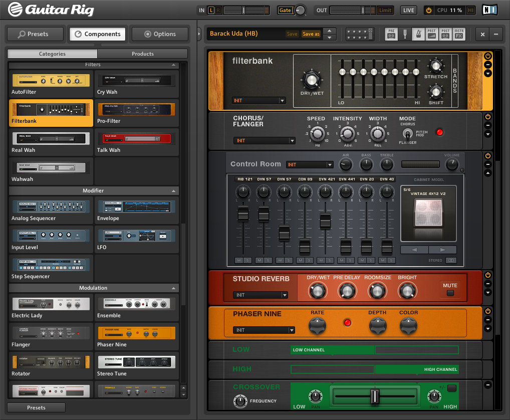This screenshot has height=420, width=510.
Task: Click Save as for the preset
Action: pyautogui.click(x=311, y=34)
